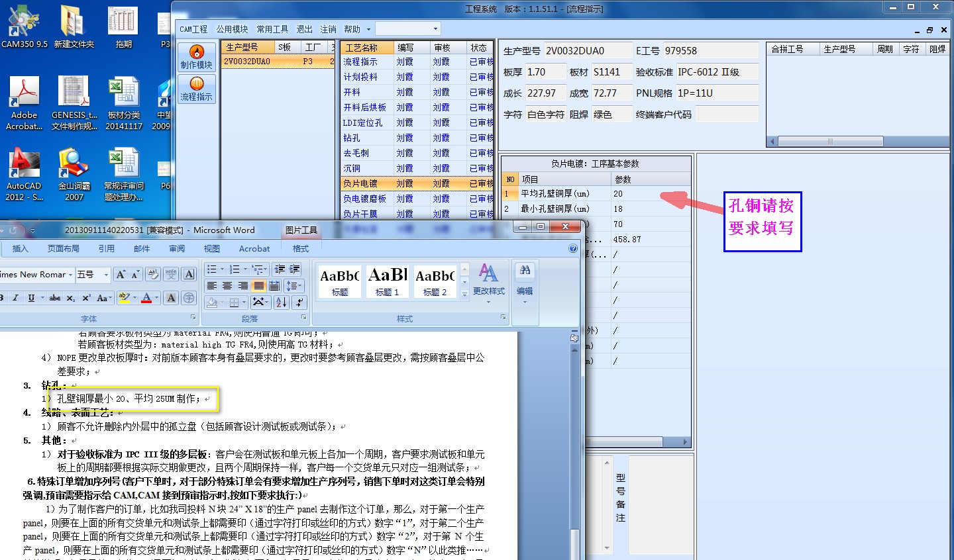This screenshot has height=560, width=954.
Task: Click the distributed alignment icon
Action: tap(274, 286)
